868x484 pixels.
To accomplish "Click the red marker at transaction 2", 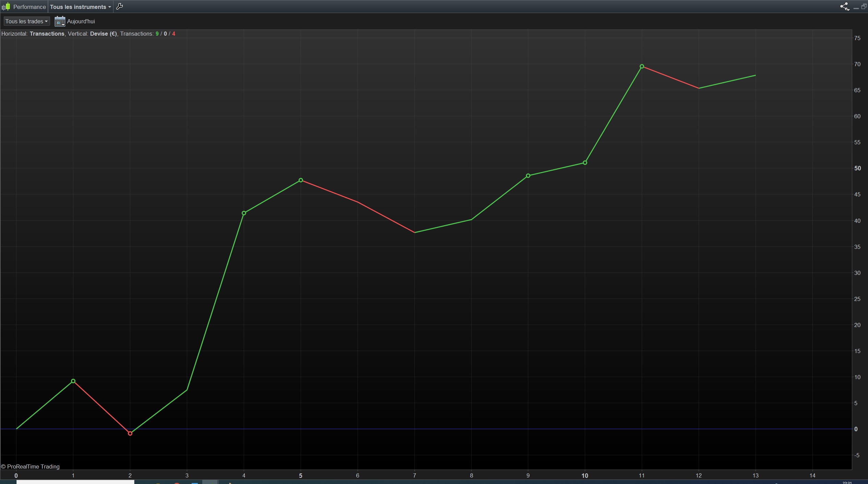I will click(x=130, y=434).
